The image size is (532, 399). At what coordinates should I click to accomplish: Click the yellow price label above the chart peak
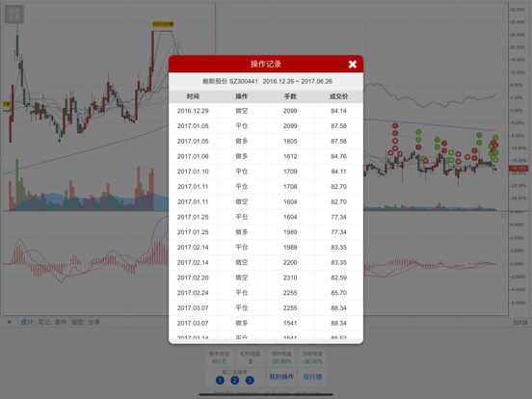(163, 24)
